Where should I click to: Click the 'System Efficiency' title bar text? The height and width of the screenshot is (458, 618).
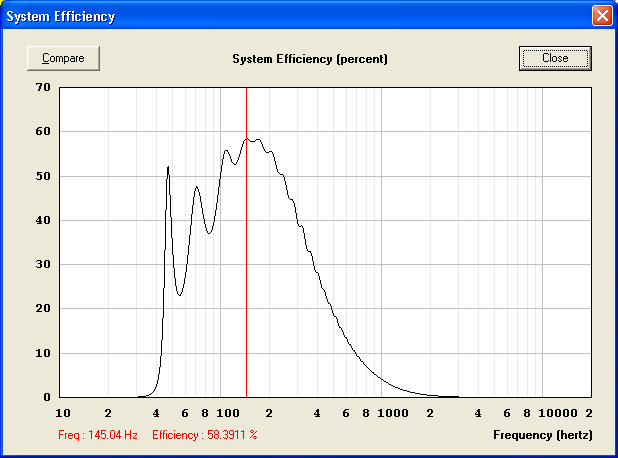coord(61,17)
